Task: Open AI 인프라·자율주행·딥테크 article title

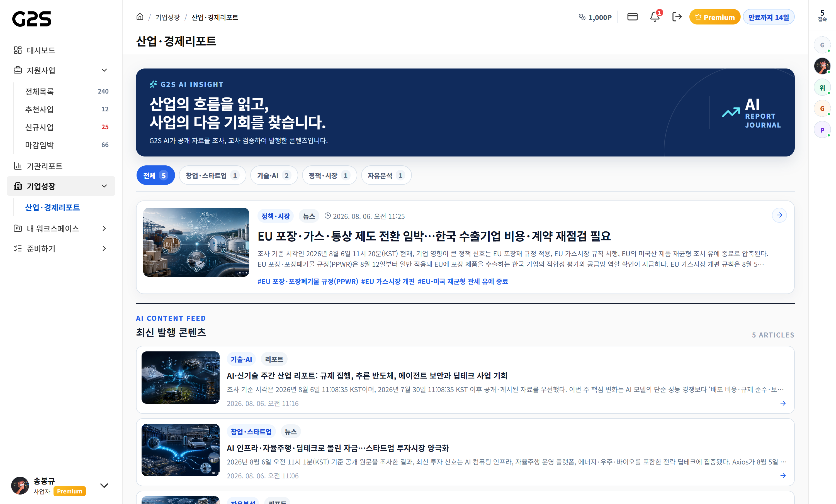Action: pyautogui.click(x=337, y=448)
